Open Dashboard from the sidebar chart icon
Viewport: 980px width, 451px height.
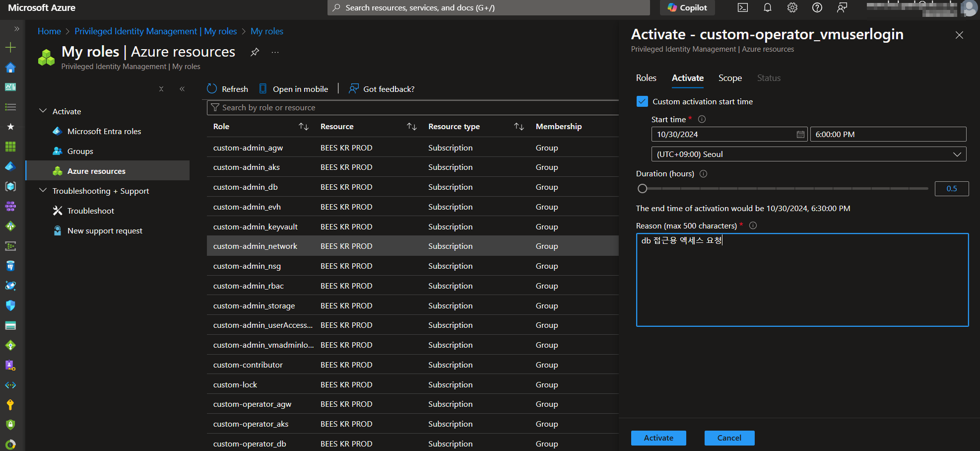(x=10, y=87)
